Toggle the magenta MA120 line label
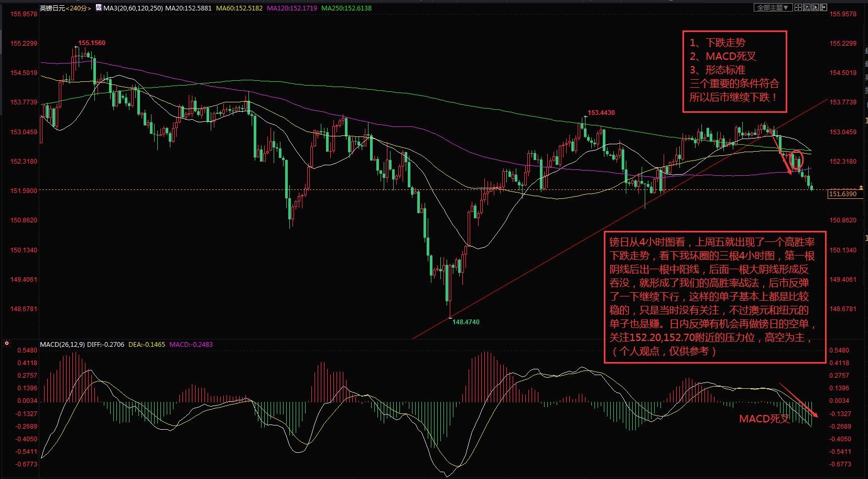Screen dimensions: 868x479 tap(292, 8)
